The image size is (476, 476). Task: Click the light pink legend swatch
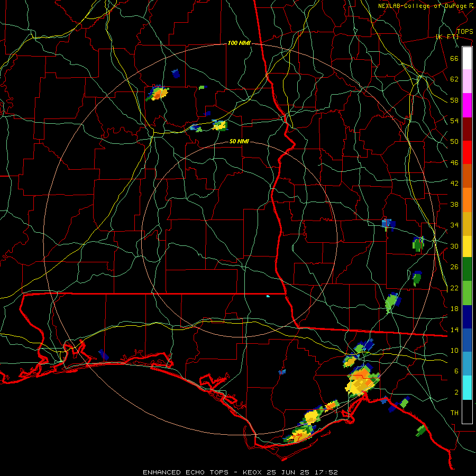[467, 81]
